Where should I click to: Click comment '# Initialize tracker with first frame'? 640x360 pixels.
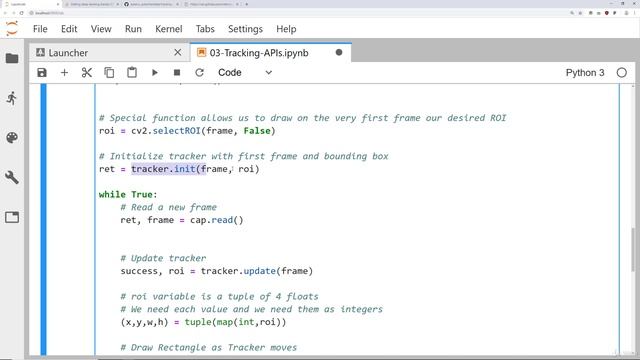[x=244, y=156]
